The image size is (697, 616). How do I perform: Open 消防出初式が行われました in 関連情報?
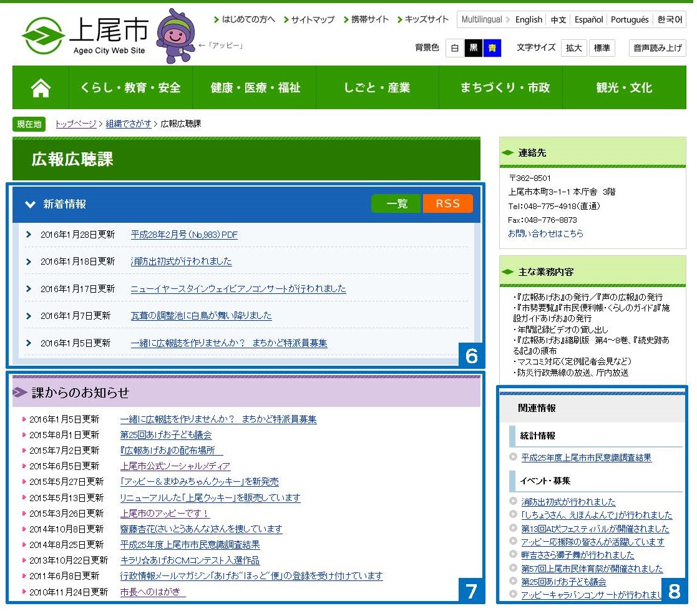[x=568, y=502]
